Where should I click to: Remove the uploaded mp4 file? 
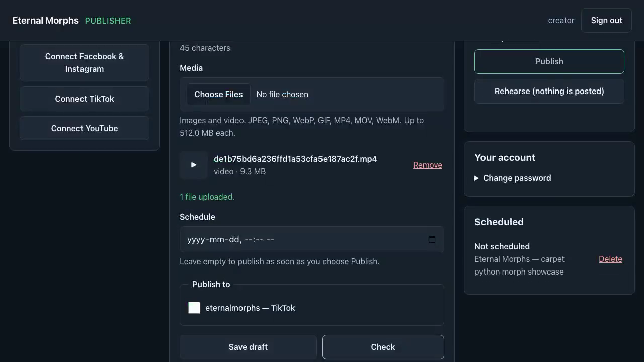click(428, 165)
